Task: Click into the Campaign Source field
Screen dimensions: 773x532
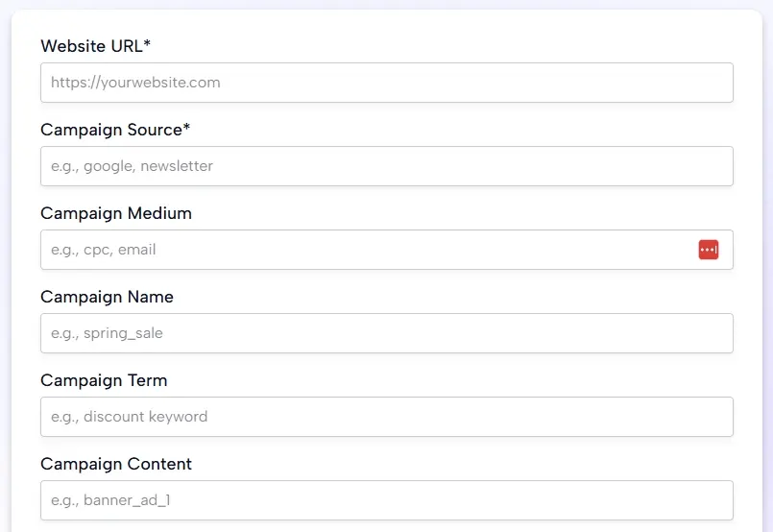Action: (386, 166)
